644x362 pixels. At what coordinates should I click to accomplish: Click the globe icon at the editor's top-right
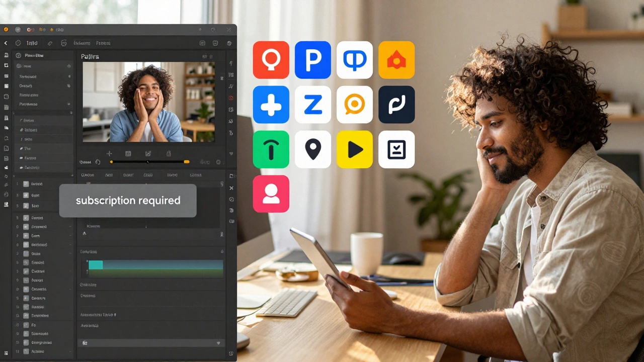click(229, 43)
